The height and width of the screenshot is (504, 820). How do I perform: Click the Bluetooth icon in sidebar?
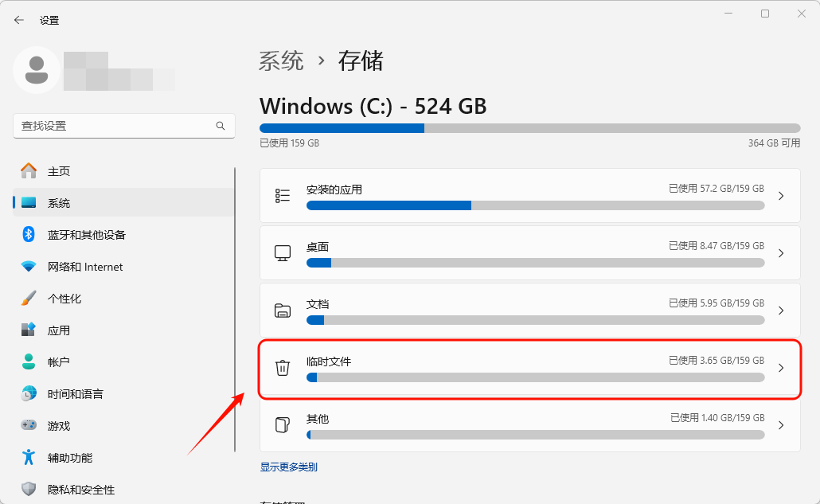click(28, 234)
